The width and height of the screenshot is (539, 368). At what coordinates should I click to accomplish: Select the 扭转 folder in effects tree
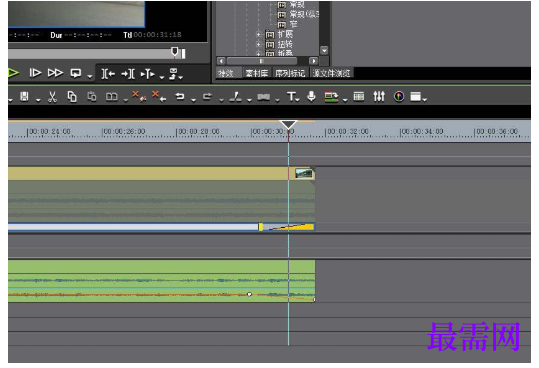285,44
